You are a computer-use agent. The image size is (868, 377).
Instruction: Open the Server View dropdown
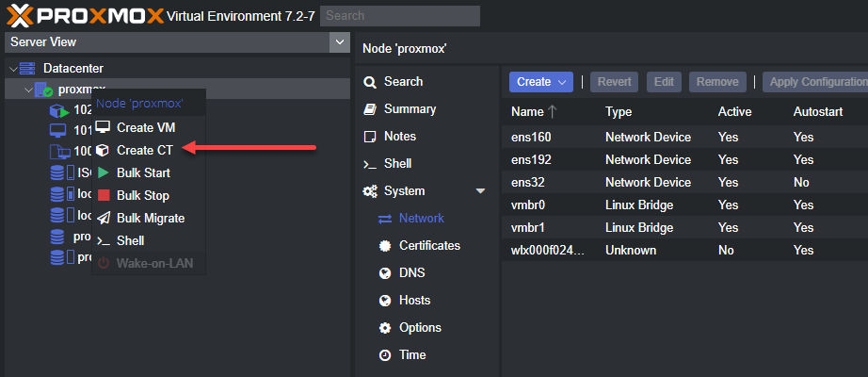tap(338, 42)
